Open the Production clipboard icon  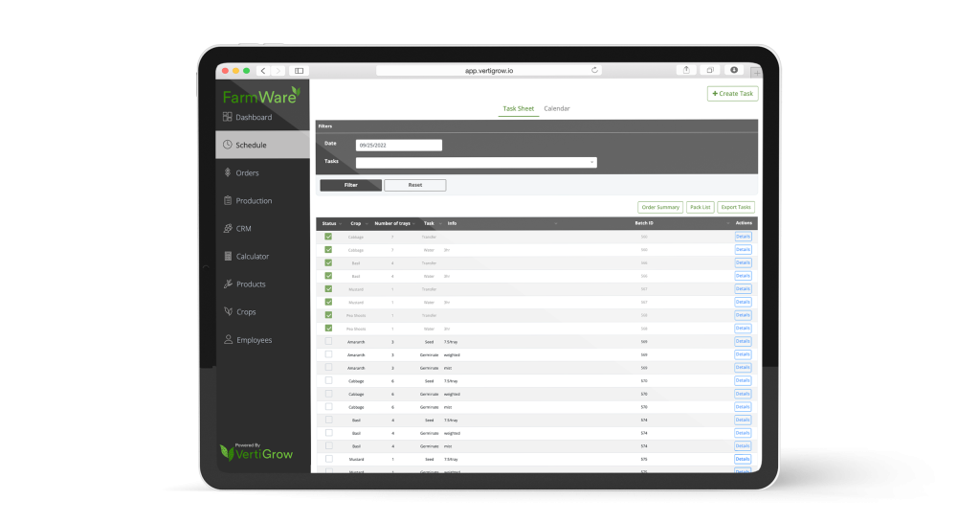click(228, 201)
